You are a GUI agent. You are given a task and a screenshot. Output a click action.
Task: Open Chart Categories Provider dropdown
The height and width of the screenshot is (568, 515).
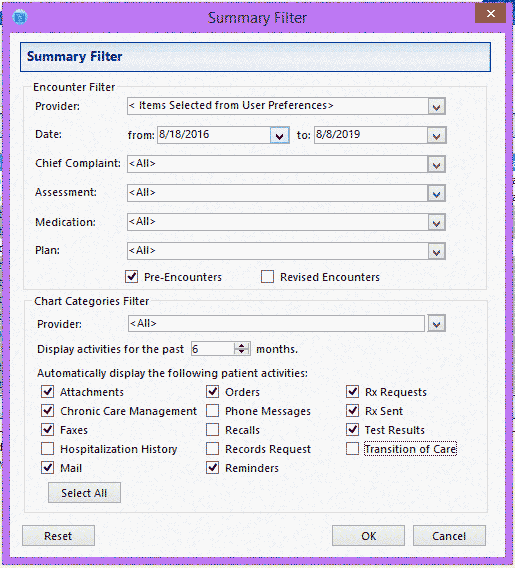[436, 323]
